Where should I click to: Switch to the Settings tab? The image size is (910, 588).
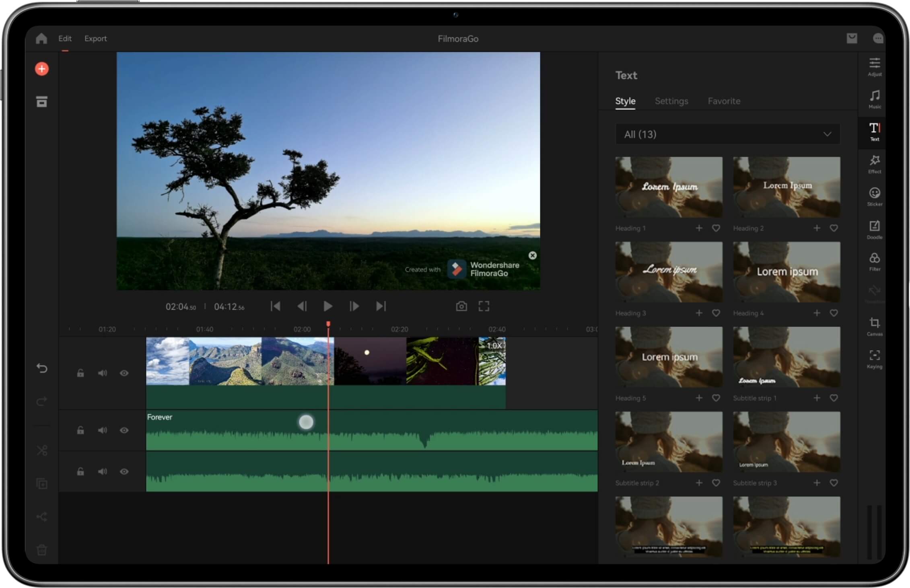point(671,101)
